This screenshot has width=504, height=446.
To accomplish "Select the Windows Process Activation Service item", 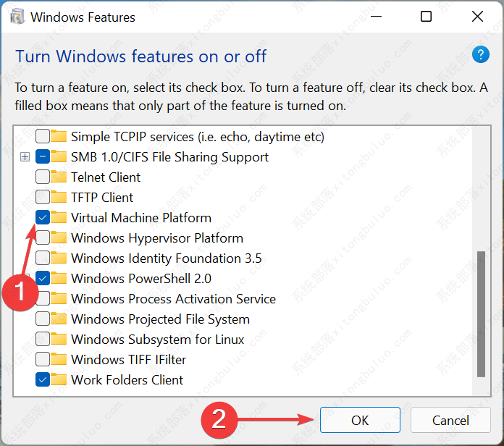I will coord(173,299).
